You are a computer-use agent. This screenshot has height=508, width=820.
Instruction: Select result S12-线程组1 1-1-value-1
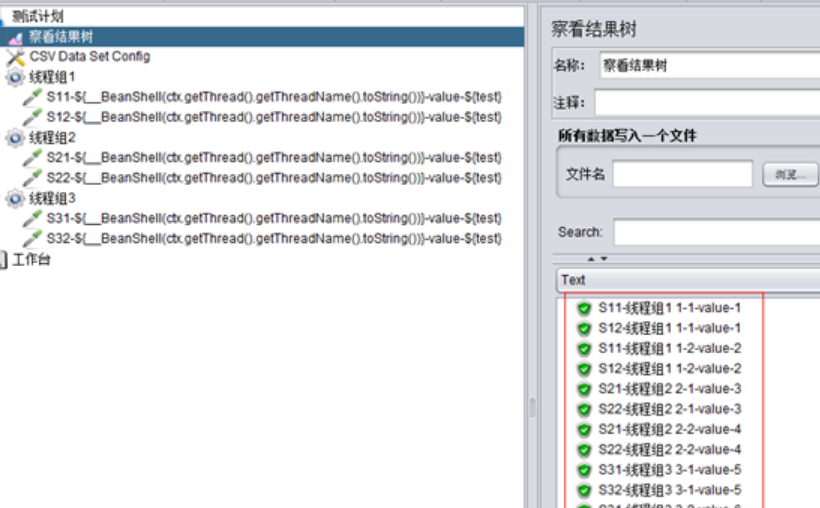point(669,328)
